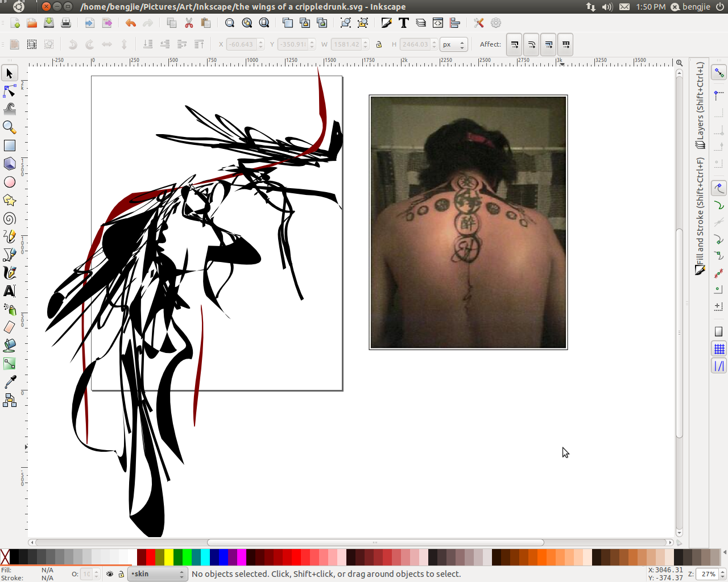Select the Pencil freehand tool
This screenshot has width=728, height=582.
(x=10, y=236)
